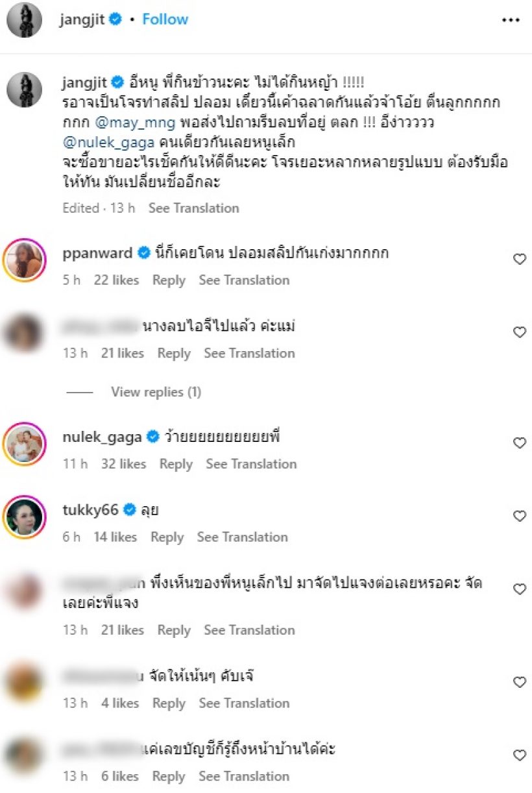This screenshot has width=532, height=793.
Task: Reply to tukky66's comment
Action: 167,537
